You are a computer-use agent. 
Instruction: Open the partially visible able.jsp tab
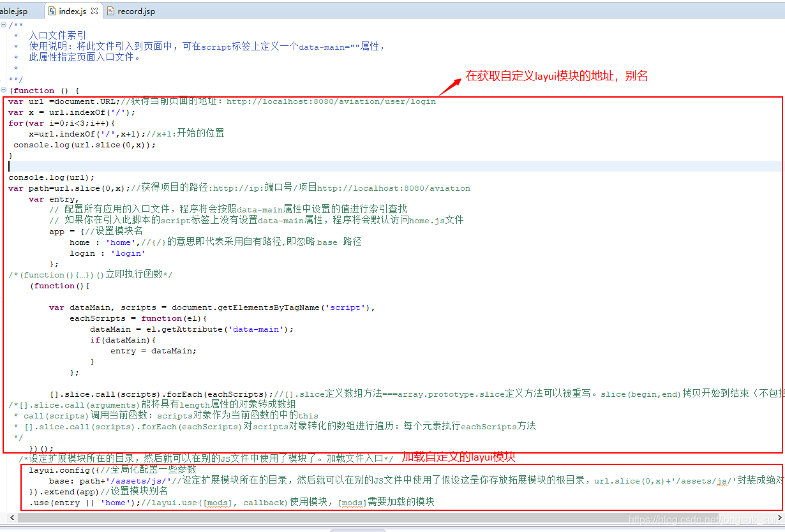click(x=14, y=11)
